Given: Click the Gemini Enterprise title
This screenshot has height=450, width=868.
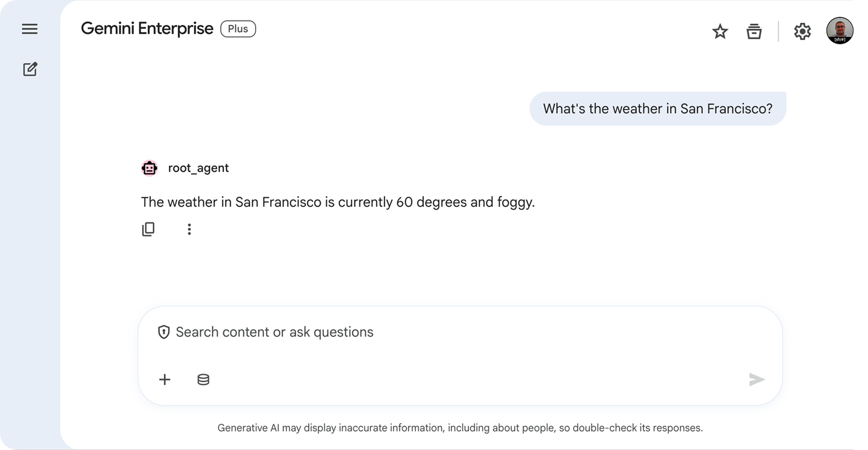Looking at the screenshot, I should point(147,29).
